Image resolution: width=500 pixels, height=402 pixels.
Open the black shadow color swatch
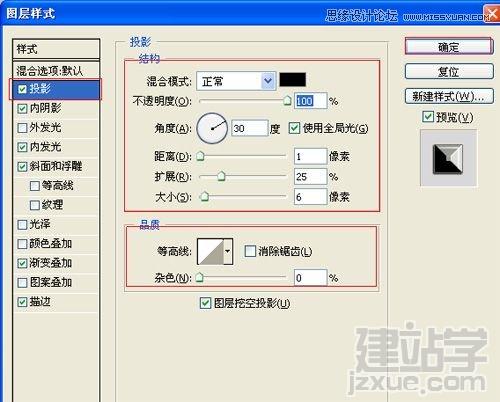(x=292, y=80)
